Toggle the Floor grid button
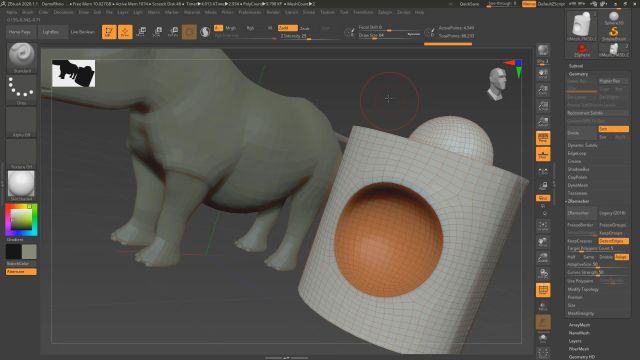640x360 pixels. 543,154
